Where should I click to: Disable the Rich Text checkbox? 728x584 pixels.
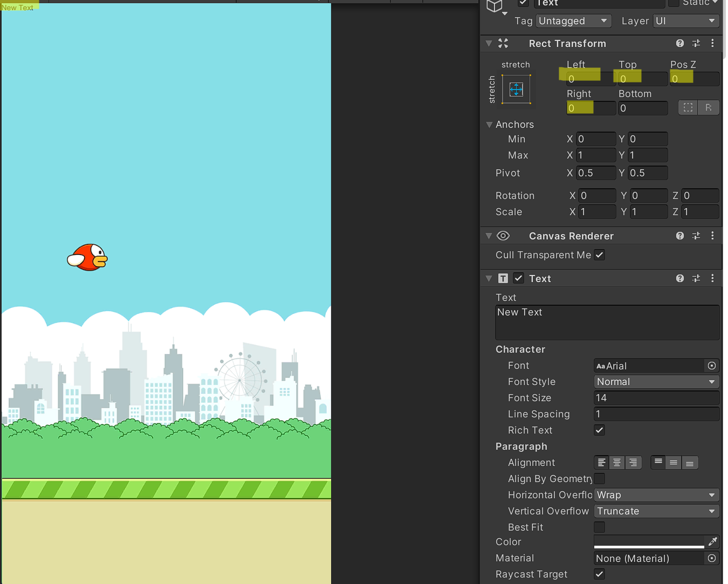[x=599, y=430]
